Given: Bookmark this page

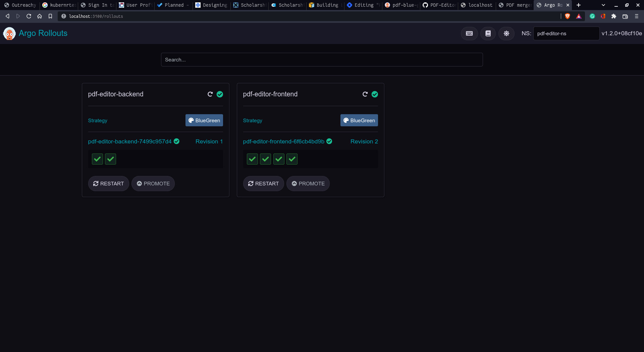Looking at the screenshot, I should pos(50,16).
